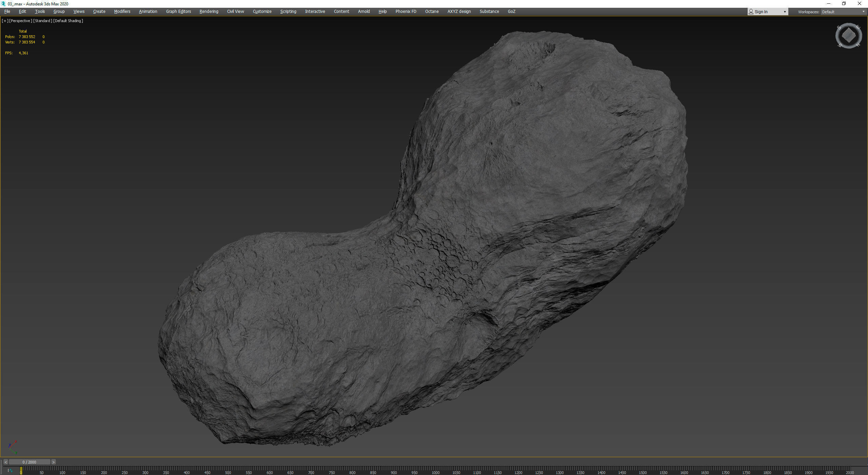Open the Create menu
The height and width of the screenshot is (475, 868).
coord(99,12)
